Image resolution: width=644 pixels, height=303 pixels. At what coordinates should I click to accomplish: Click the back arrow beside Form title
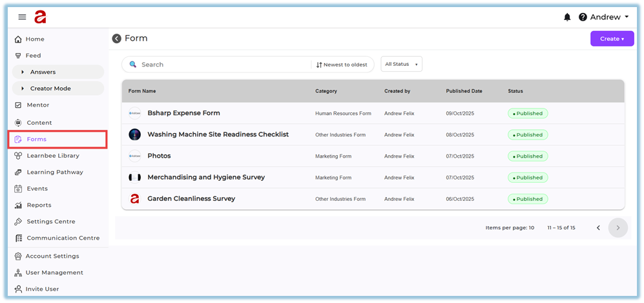(x=117, y=39)
